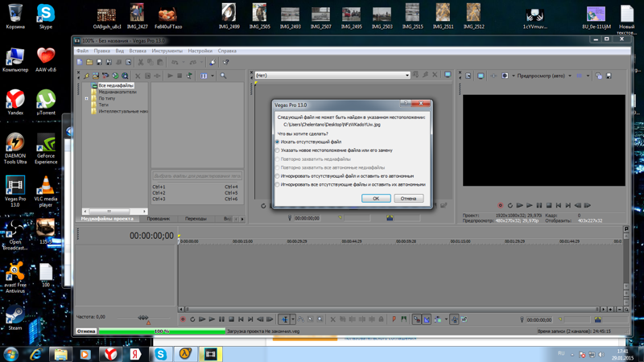Click Play in the timeline transport bar
The width and height of the screenshot is (644, 362).
pos(212,319)
